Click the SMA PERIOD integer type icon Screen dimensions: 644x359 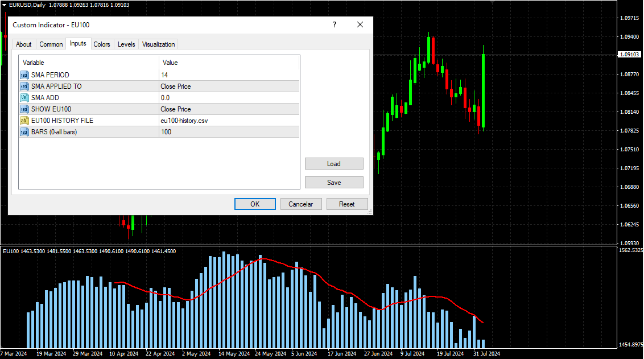(24, 75)
